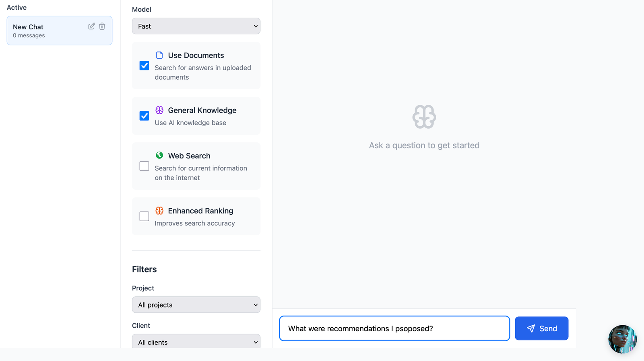
Task: Click the avatar image in bottom corner
Action: click(x=622, y=339)
